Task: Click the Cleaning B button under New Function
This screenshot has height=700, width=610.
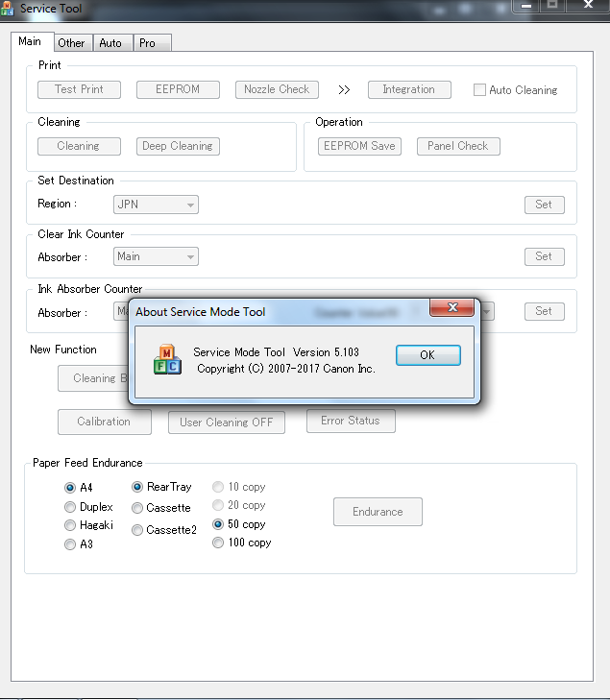Action: pyautogui.click(x=93, y=378)
